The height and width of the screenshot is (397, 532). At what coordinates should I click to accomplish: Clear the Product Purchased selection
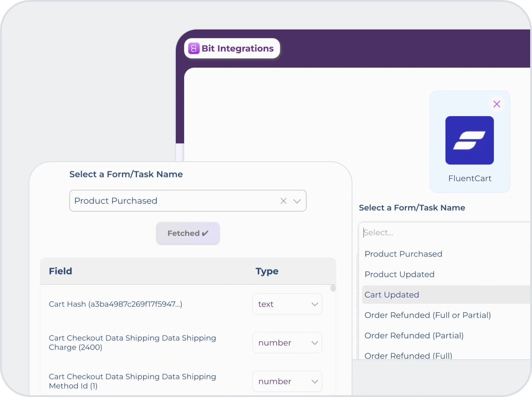[283, 201]
